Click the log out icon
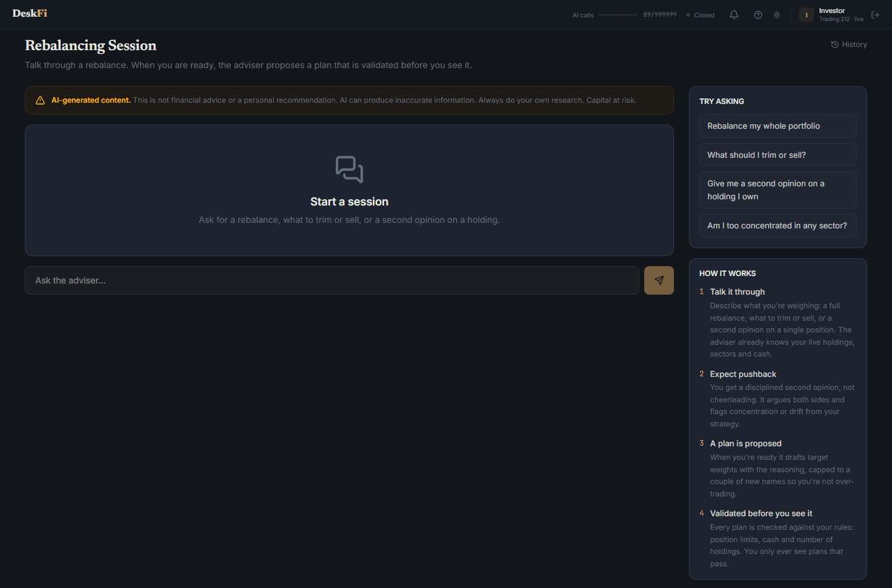This screenshot has height=588, width=892. tap(875, 15)
